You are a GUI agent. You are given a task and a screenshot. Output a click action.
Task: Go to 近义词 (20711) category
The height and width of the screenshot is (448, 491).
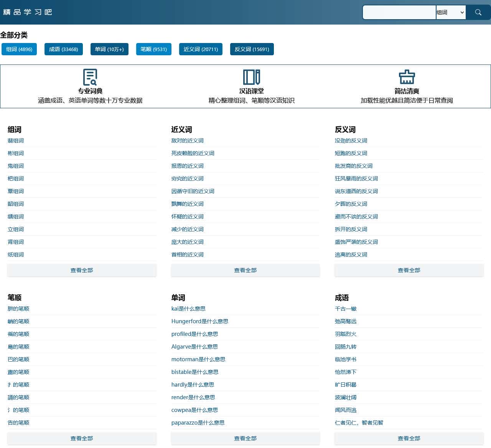click(x=201, y=49)
